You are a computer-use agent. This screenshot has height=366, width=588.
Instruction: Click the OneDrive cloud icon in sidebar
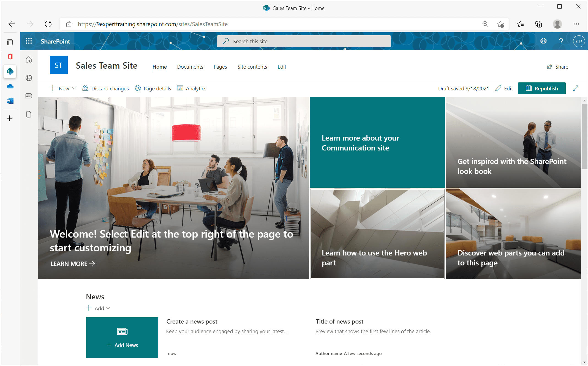point(10,87)
